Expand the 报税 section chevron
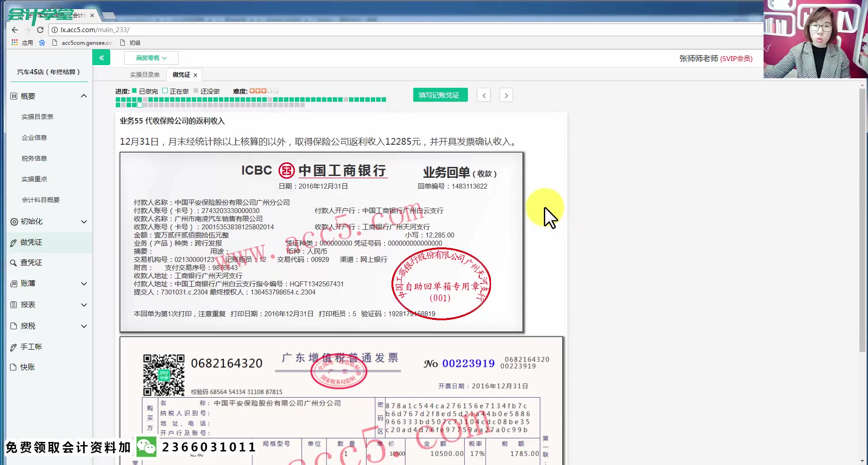This screenshot has height=465, width=868. tap(84, 326)
